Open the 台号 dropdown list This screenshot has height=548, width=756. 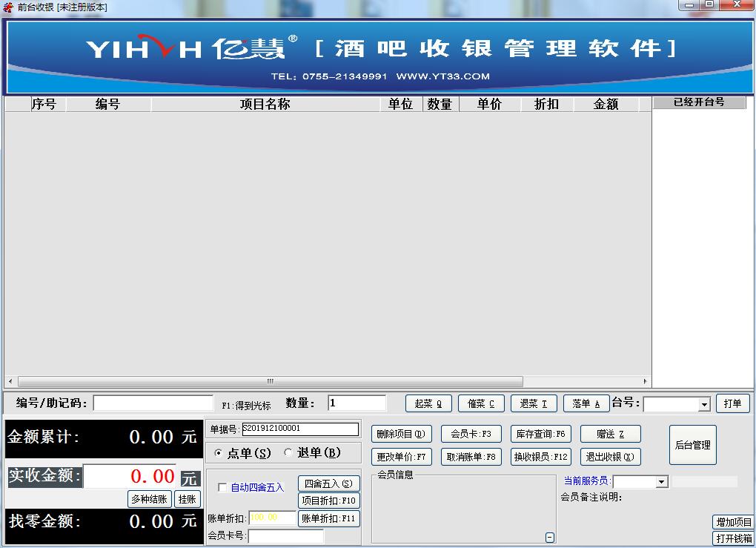[x=704, y=404]
